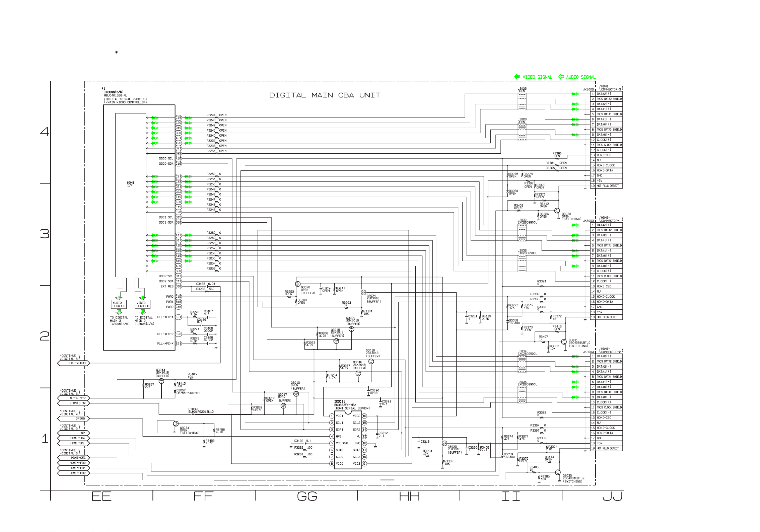Click the AUDIO SIGNAL legend arrow icon

[x=561, y=77]
